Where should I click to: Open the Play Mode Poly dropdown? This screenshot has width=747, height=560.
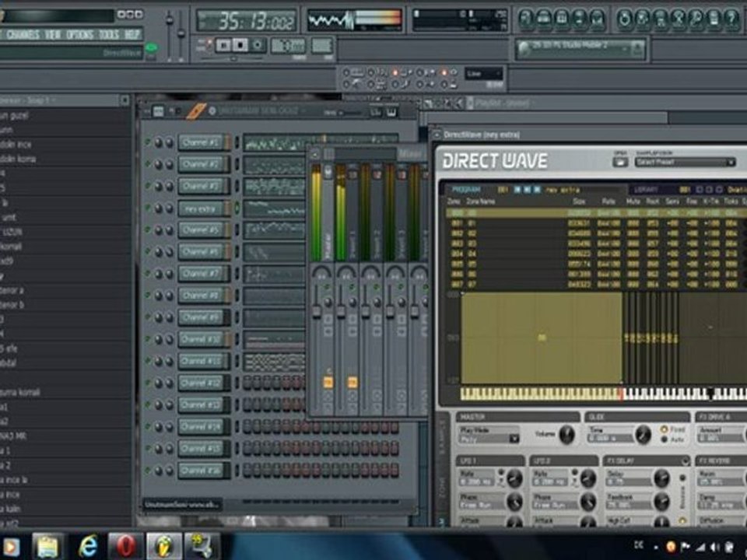(489, 439)
